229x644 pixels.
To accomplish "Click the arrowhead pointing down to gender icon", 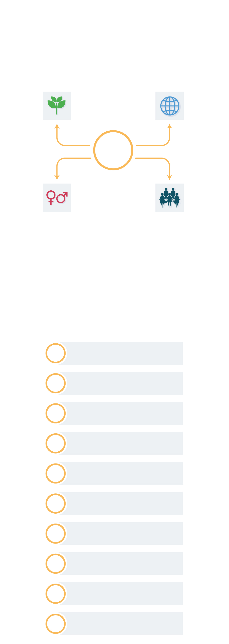I will (x=57, y=177).
